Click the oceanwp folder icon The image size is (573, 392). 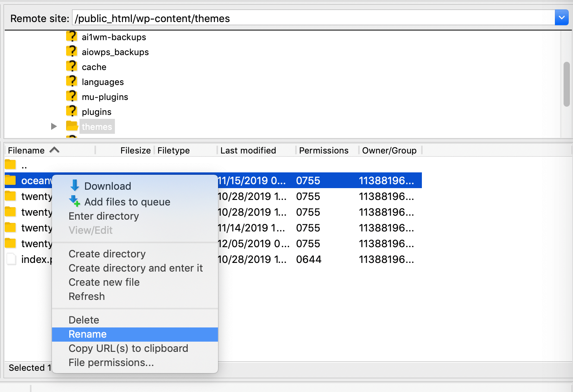[x=11, y=180]
